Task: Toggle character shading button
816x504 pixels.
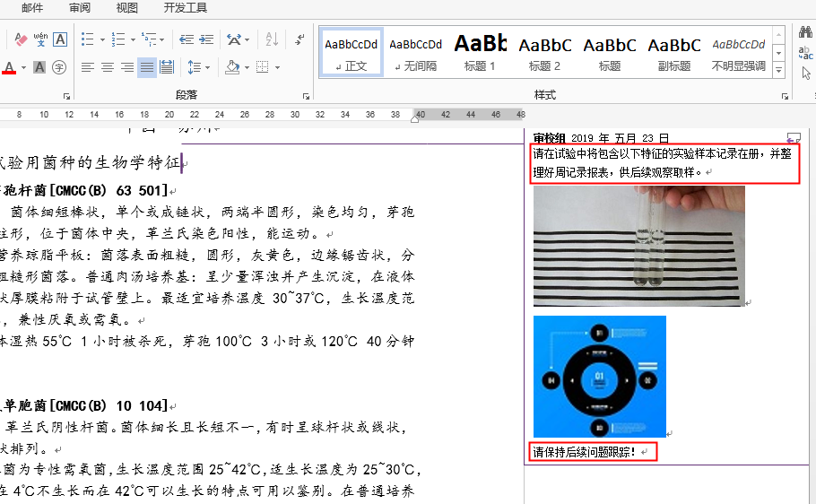Action: [x=39, y=67]
